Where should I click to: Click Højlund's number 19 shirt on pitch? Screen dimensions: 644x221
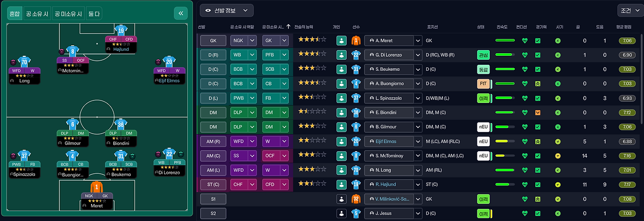[121, 31]
